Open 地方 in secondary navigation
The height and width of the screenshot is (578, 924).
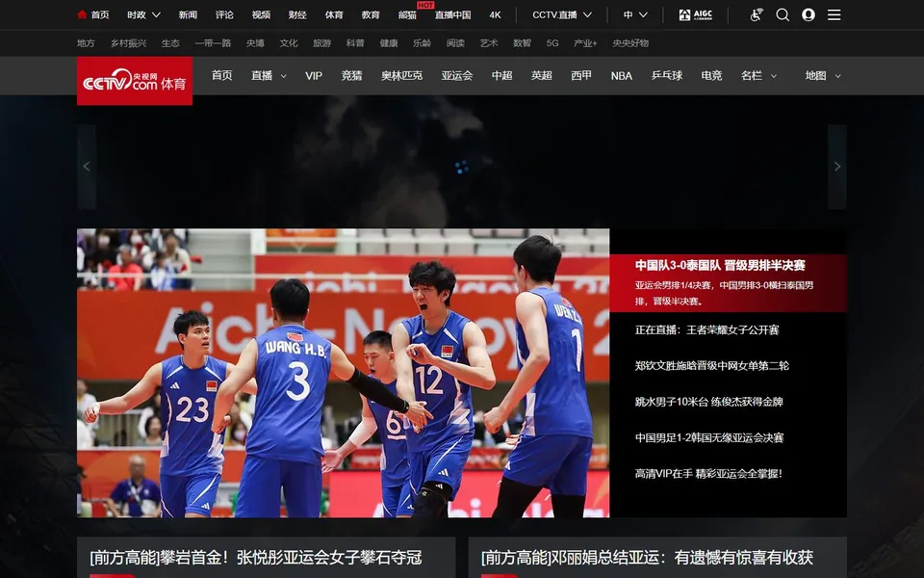point(86,43)
